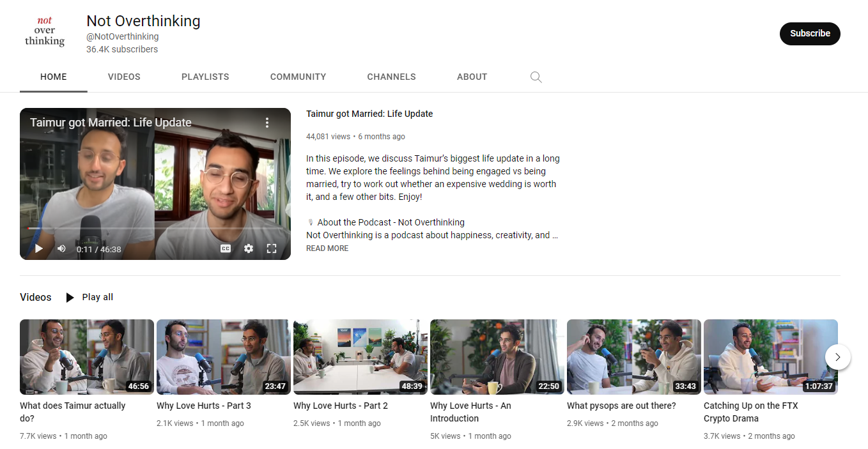Viewport: 868px width, 449px height.
Task: Toggle closed captions on the featured video
Action: coord(226,248)
